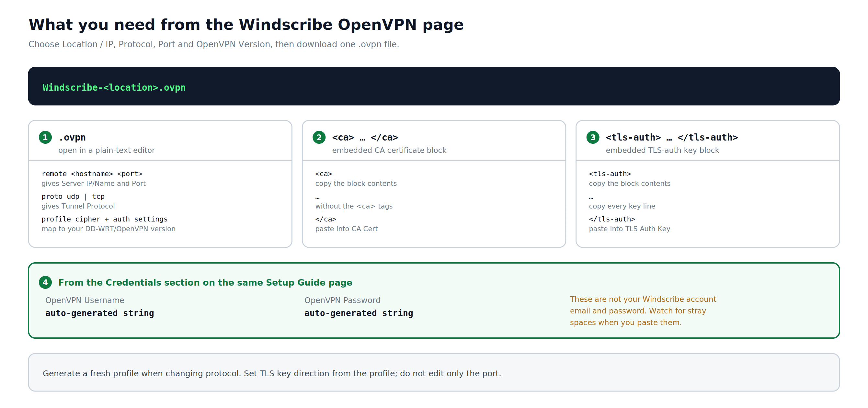Select the opening '<ca>' tag line
This screenshot has width=868, height=408.
pyautogui.click(x=324, y=174)
